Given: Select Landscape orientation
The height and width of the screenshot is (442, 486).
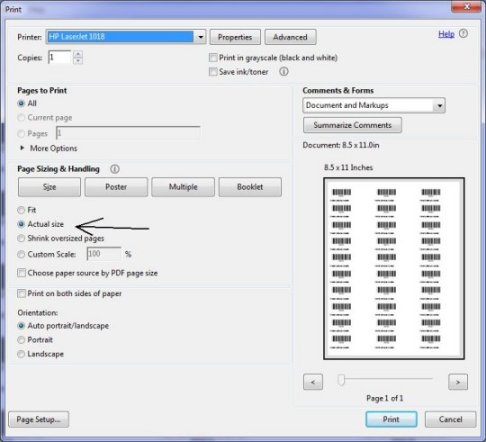Looking at the screenshot, I should click(21, 354).
